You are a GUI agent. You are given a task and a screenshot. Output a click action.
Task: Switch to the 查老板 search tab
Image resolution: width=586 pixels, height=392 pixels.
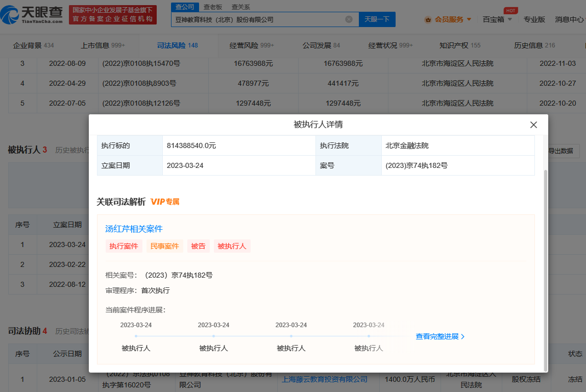click(213, 7)
